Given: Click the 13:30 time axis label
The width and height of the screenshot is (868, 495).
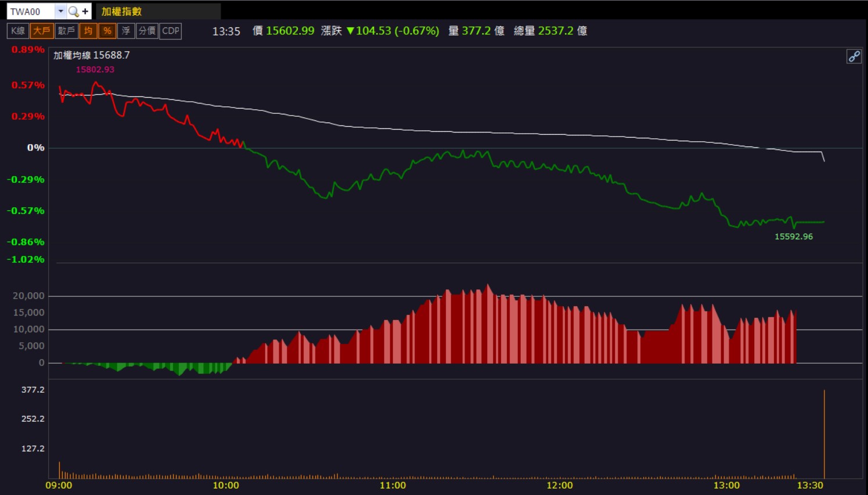Looking at the screenshot, I should pyautogui.click(x=810, y=486).
